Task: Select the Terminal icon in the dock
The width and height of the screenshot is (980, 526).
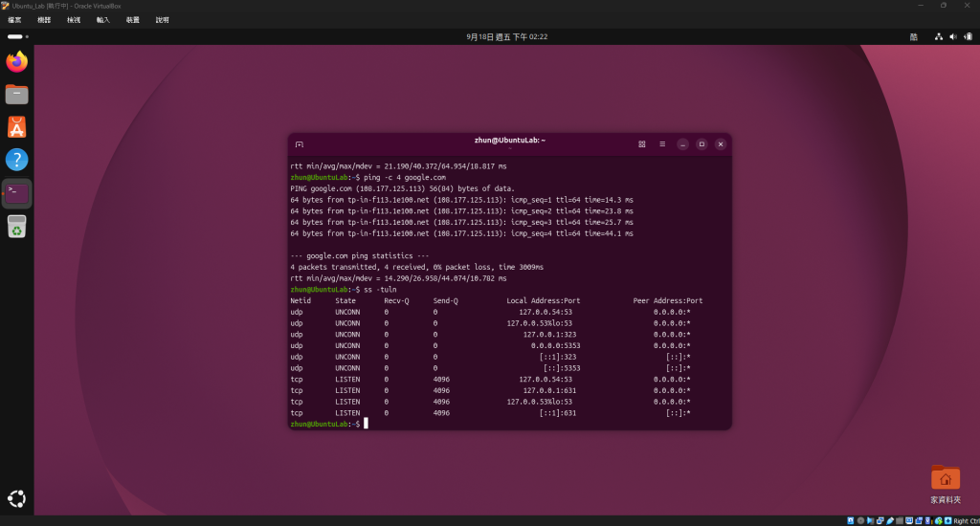Action: [17, 193]
